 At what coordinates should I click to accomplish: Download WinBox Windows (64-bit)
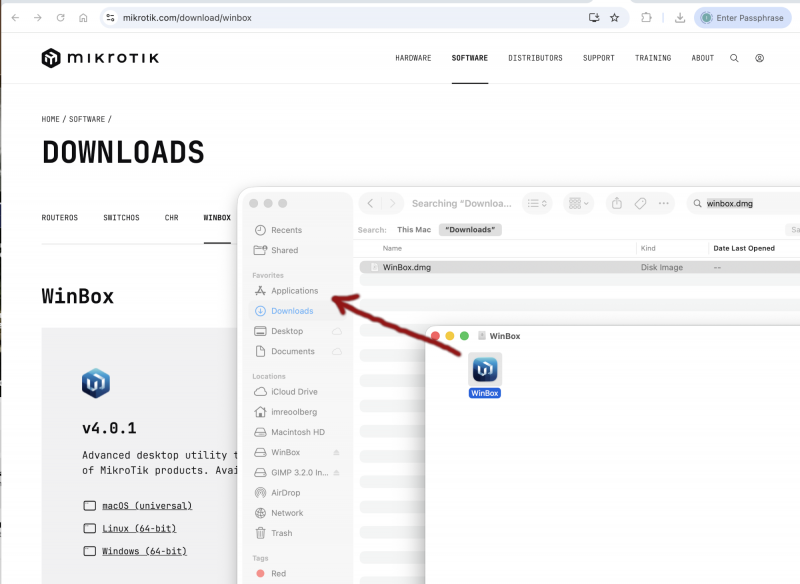pos(144,551)
